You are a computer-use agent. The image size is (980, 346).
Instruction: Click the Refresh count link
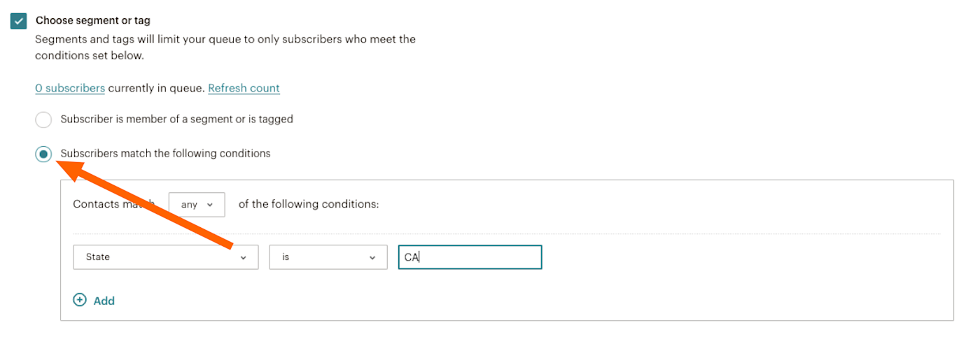(244, 88)
